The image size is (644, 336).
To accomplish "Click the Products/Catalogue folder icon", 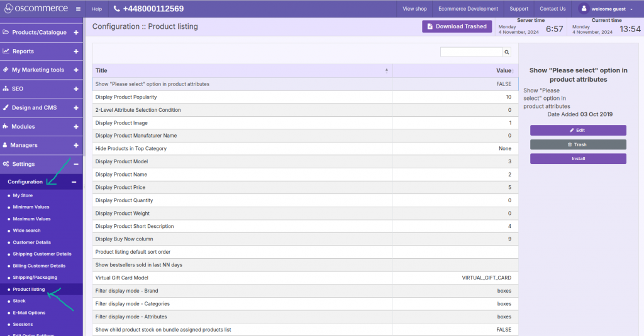I will tap(6, 32).
